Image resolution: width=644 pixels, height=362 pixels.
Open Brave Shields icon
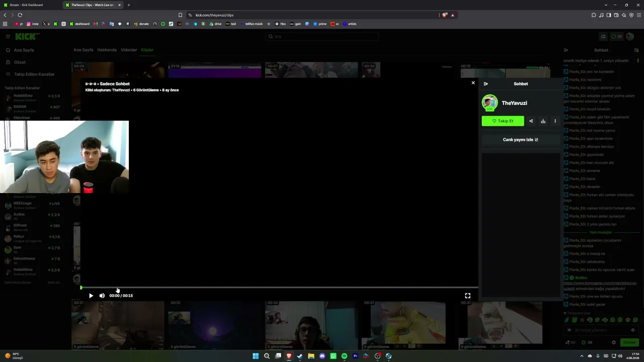tap(444, 15)
